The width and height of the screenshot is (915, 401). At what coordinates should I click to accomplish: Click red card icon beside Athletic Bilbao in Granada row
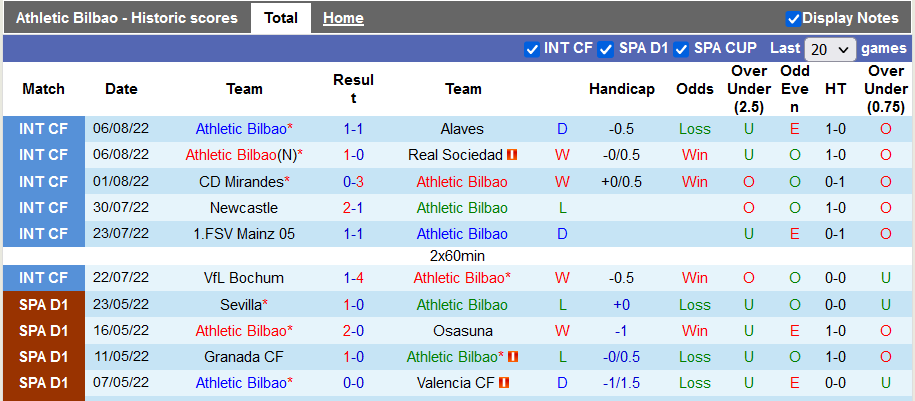pyautogui.click(x=513, y=357)
